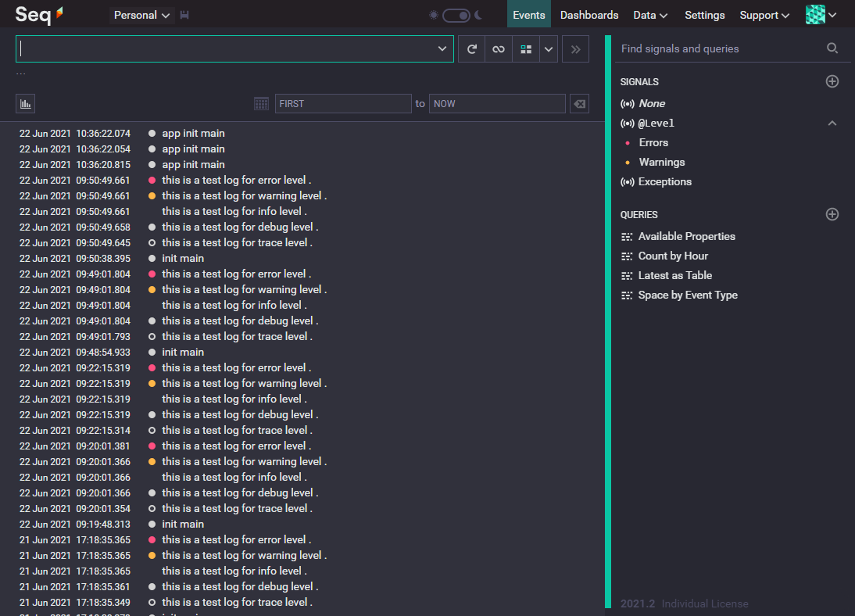The image size is (855, 616).
Task: Click the 2021.2 version label
Action: [638, 604]
